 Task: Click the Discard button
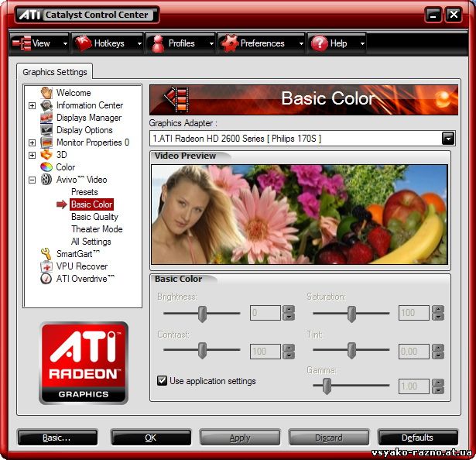tap(329, 438)
